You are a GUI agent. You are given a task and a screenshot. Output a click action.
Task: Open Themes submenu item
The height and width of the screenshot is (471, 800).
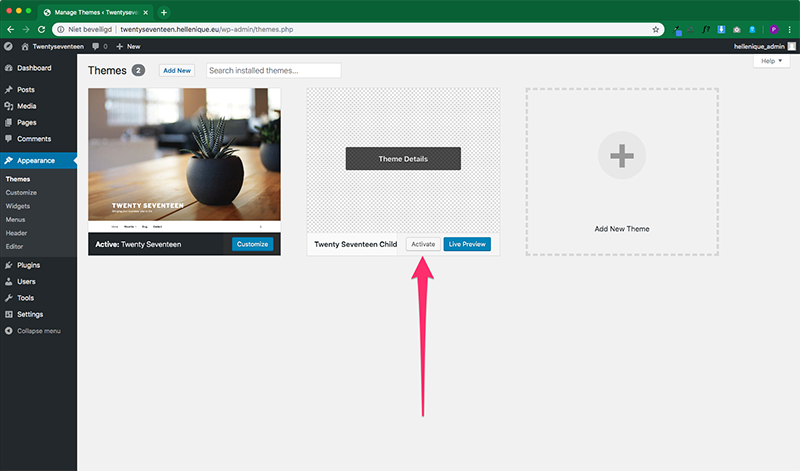(x=18, y=179)
